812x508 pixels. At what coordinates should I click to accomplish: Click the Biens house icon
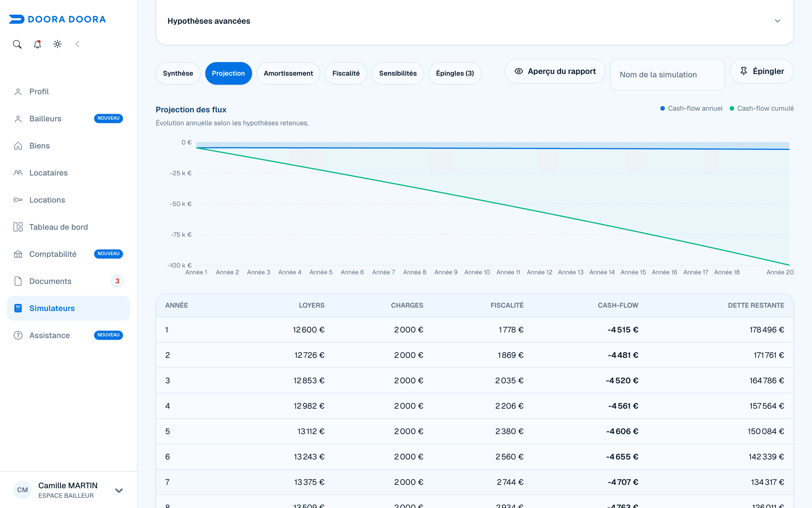pos(18,146)
